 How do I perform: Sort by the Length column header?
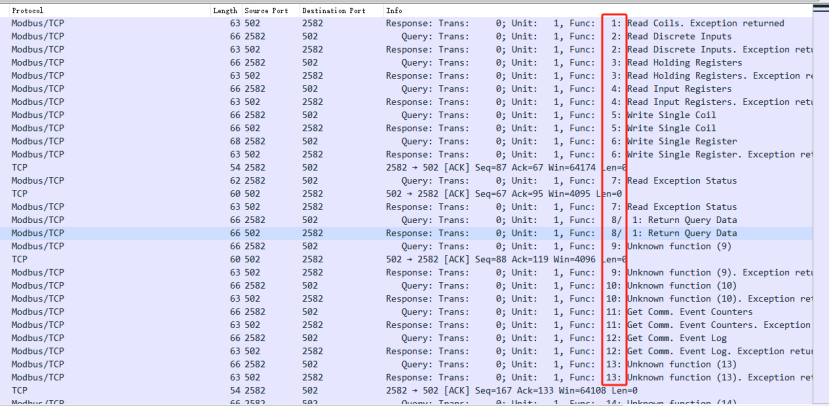[224, 10]
